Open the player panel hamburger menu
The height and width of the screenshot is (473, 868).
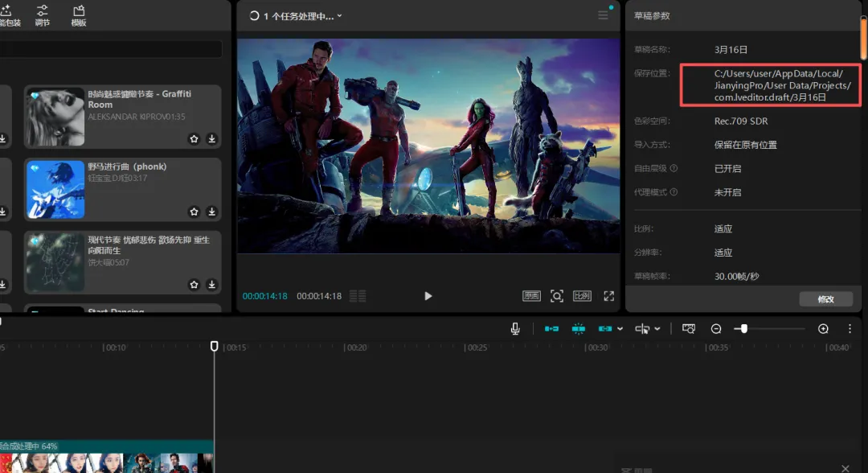603,15
